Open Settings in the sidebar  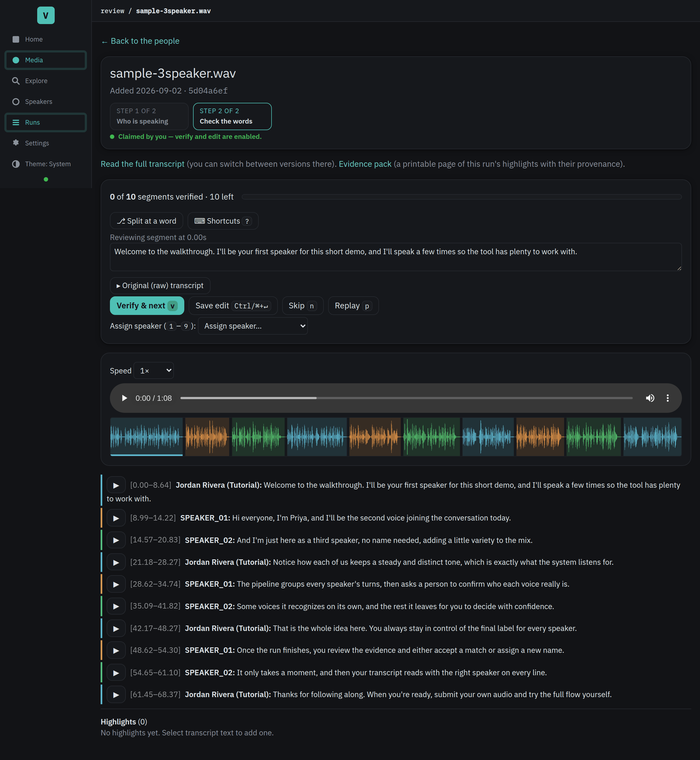pos(46,144)
